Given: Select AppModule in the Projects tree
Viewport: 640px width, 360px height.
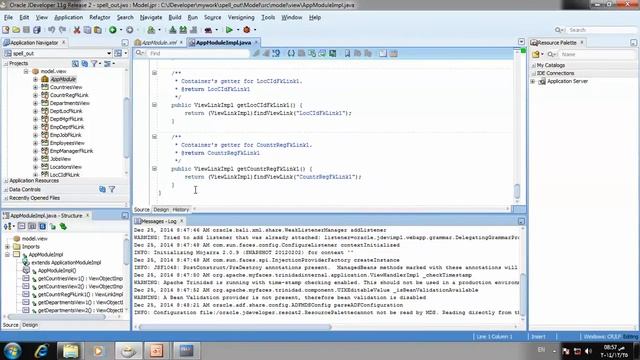Looking at the screenshot, I should coord(63,79).
